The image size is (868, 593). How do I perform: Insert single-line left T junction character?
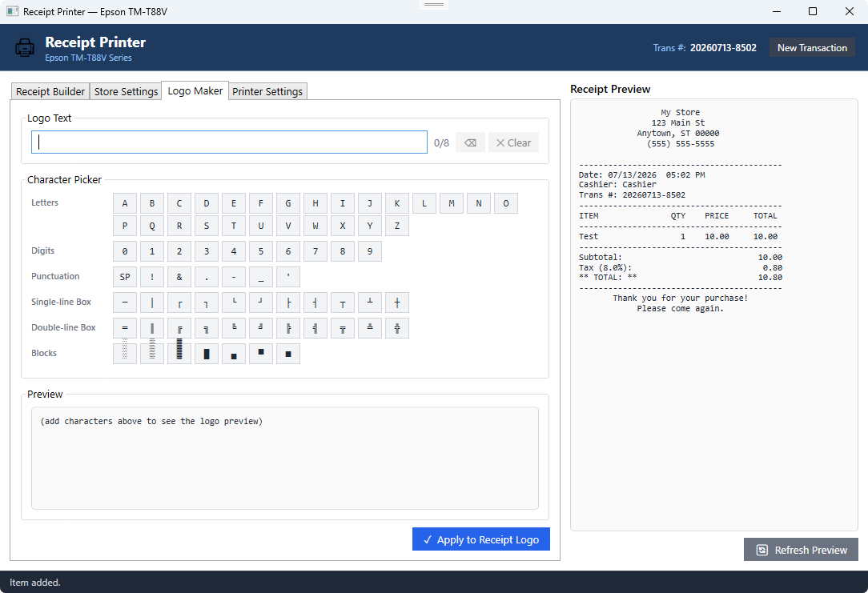(x=287, y=303)
